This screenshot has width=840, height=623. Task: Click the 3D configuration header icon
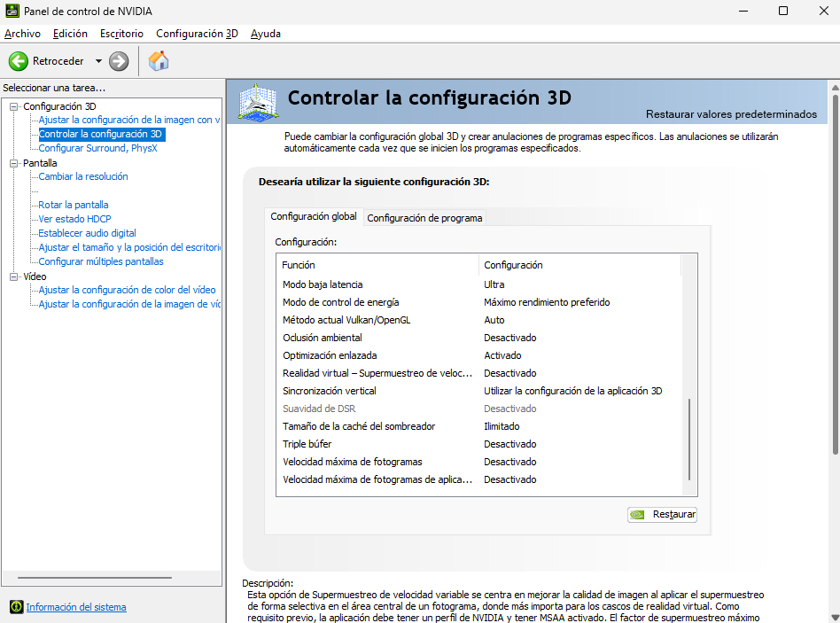pos(258,102)
